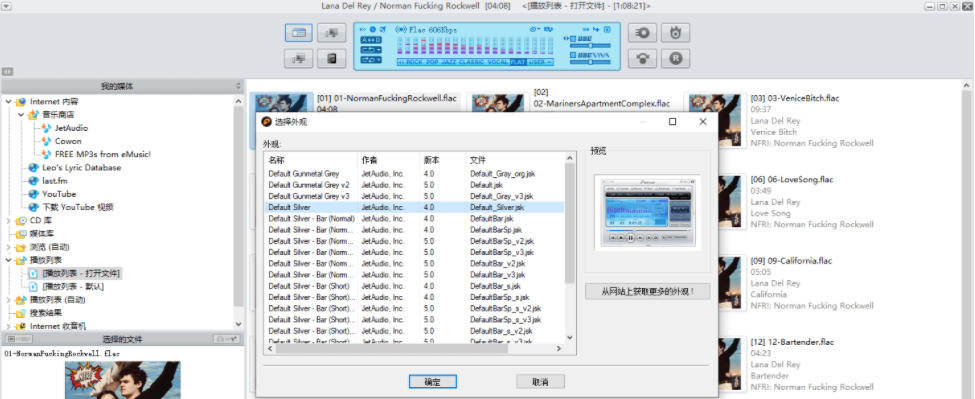Viewport: 975px width, 399px height.
Task: Collapse the 音乐商店 tree node
Action: [x=21, y=114]
